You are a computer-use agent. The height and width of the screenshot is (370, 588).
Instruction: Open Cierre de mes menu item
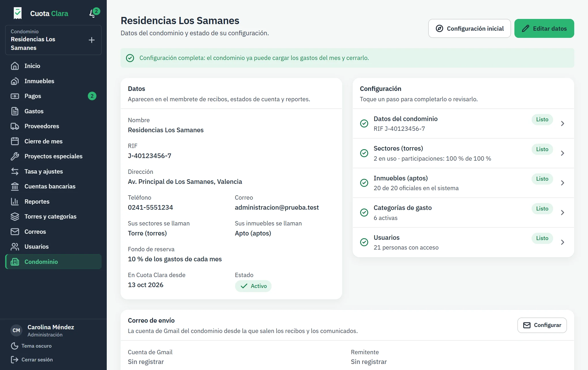[x=53, y=141]
